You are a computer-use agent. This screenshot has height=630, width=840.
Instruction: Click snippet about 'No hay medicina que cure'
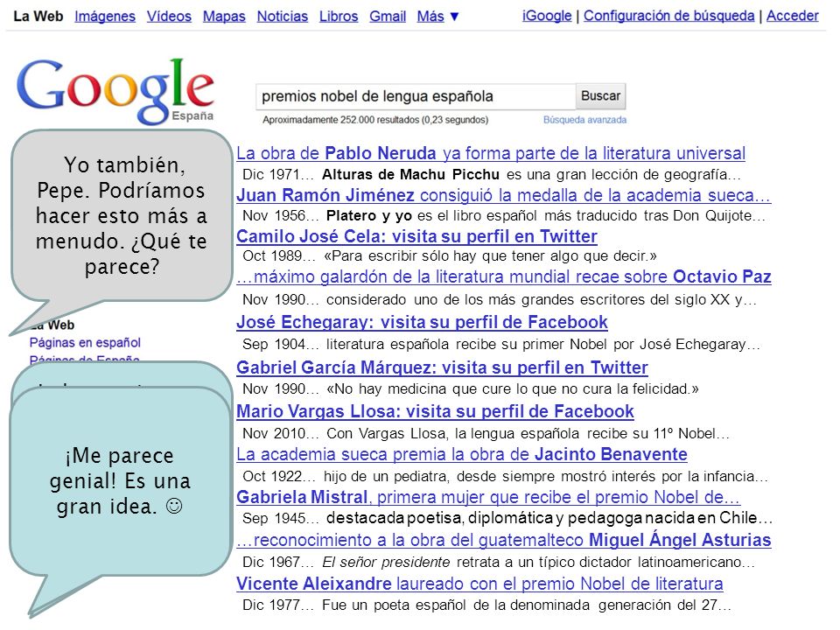(471, 388)
